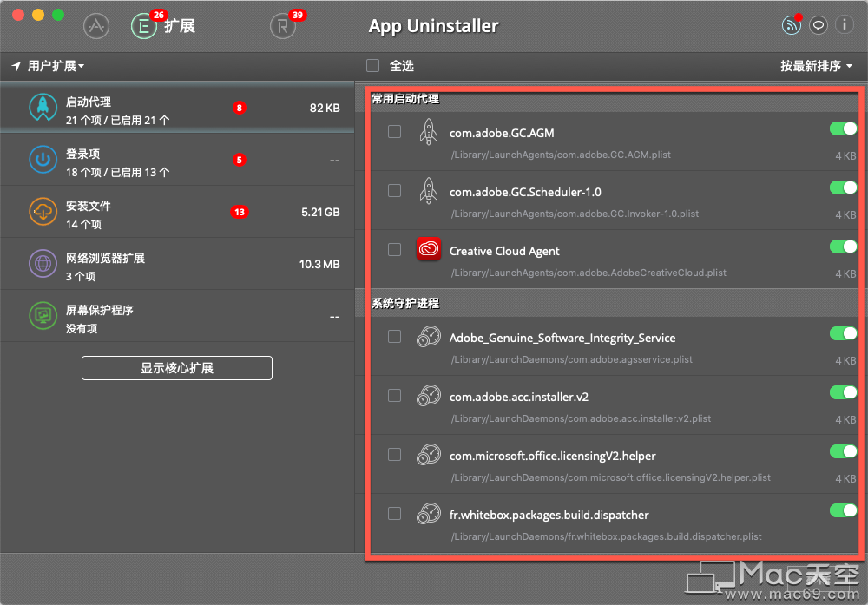Click the com.adobe.GC.AGM rocket icon
The height and width of the screenshot is (605, 868).
tap(429, 132)
